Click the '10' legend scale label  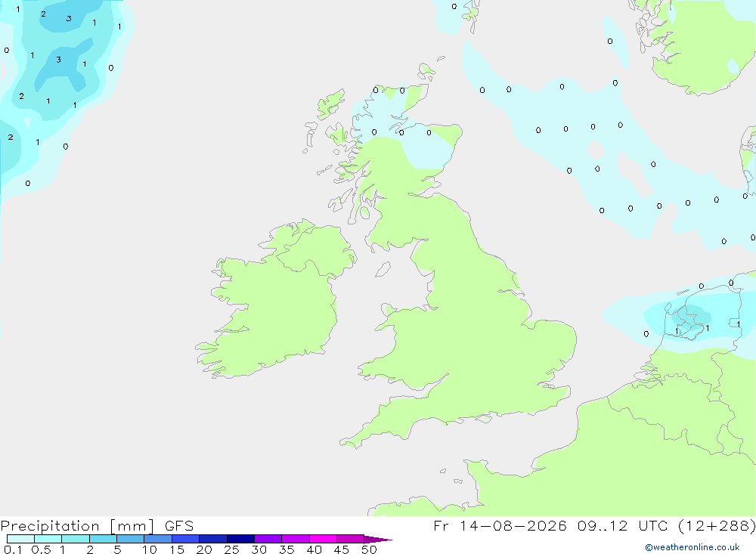(x=150, y=549)
